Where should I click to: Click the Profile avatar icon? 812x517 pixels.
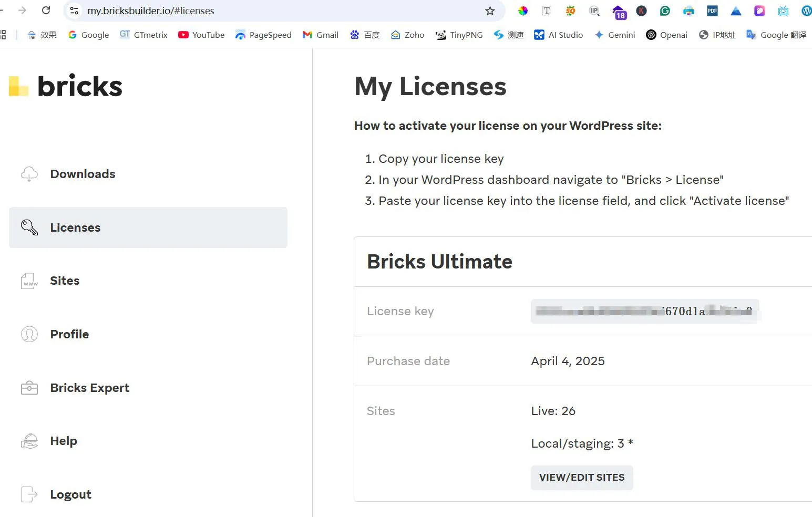(x=29, y=334)
